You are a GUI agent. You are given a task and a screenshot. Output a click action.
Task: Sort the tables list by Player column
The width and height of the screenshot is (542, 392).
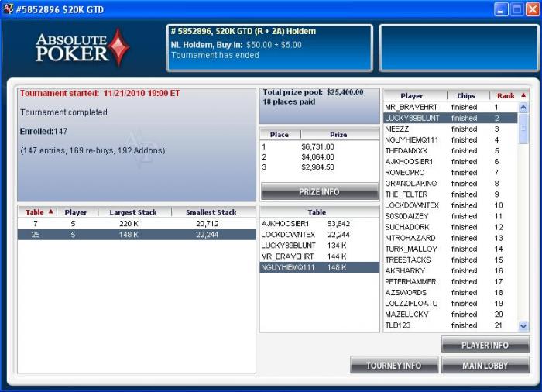(77, 212)
